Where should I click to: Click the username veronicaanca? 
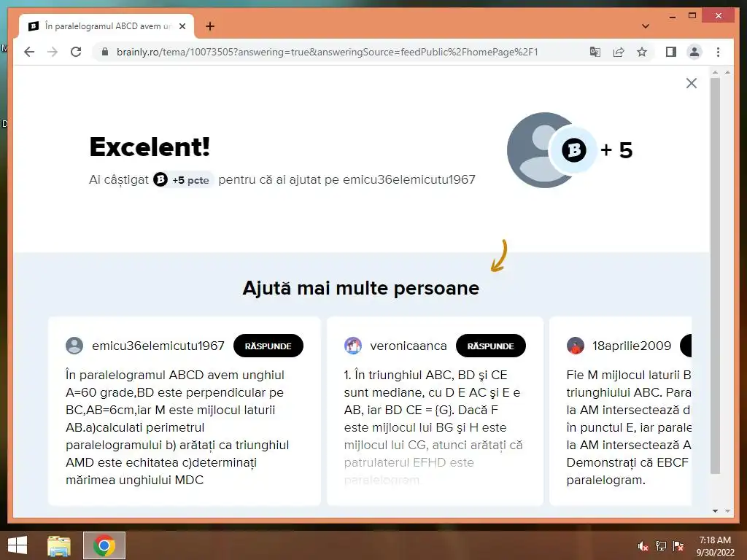(x=409, y=346)
